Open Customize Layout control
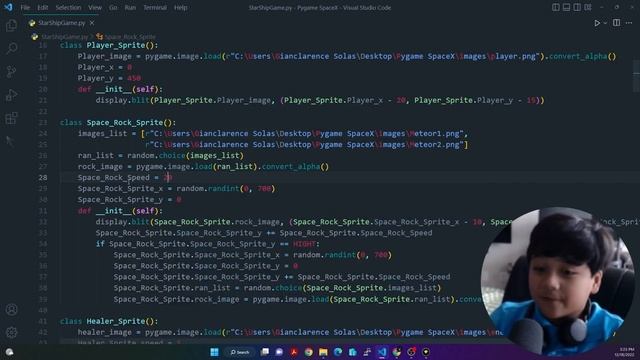640x360 pixels. pos(588,7)
